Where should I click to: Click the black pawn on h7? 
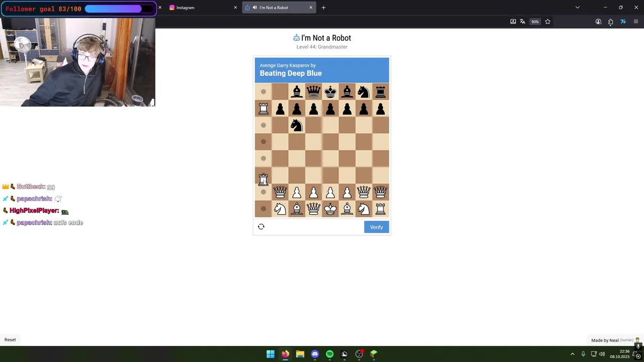(380, 108)
